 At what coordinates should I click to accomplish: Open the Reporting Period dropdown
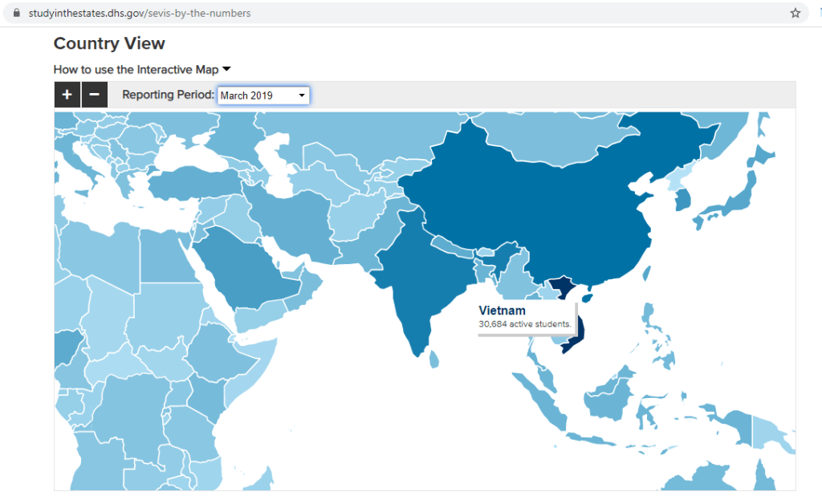point(263,96)
